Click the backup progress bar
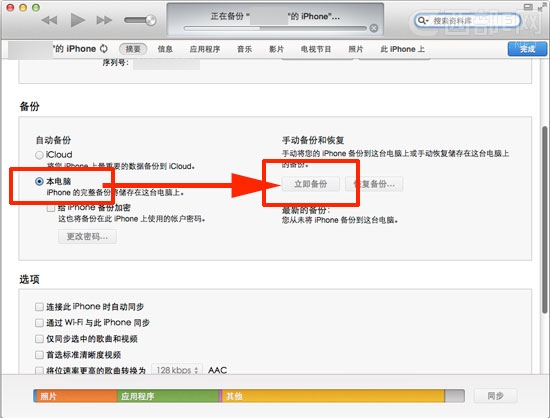550x418 pixels. tap(275, 28)
